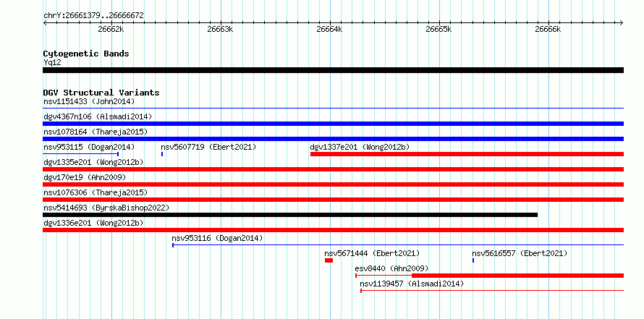Click the nsv1151433 (John2014) label
This screenshot has width=644, height=319.
89,101
